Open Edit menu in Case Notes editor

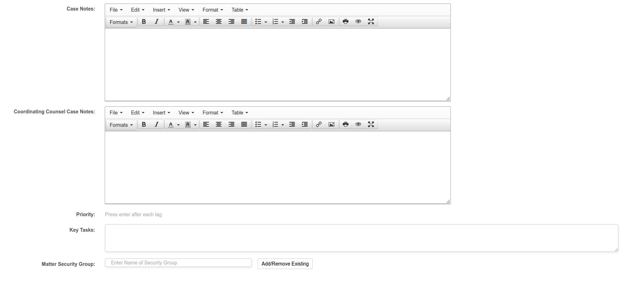pyautogui.click(x=137, y=10)
